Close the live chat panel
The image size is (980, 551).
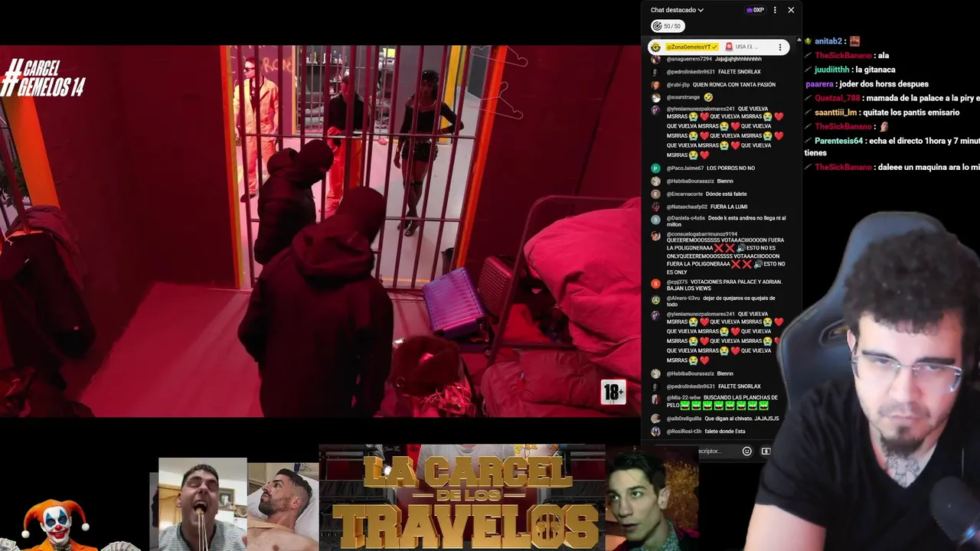pos(791,10)
